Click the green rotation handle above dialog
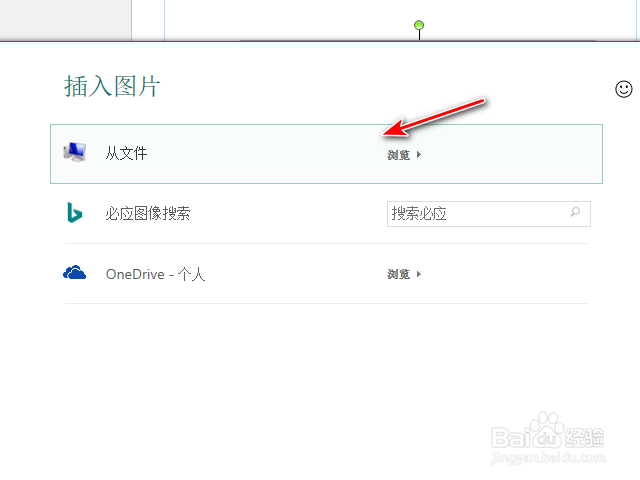 tap(419, 25)
